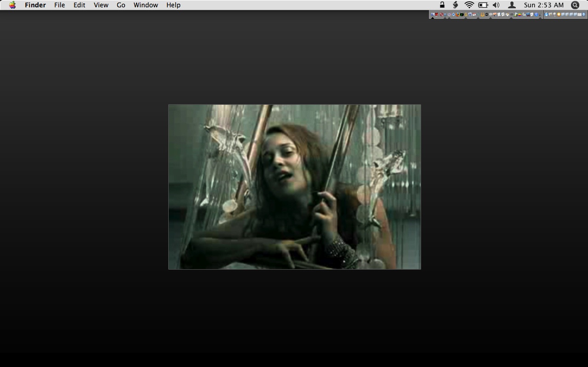Launch Firefox from the mini Dock
The image size is (588, 367).
[457, 15]
